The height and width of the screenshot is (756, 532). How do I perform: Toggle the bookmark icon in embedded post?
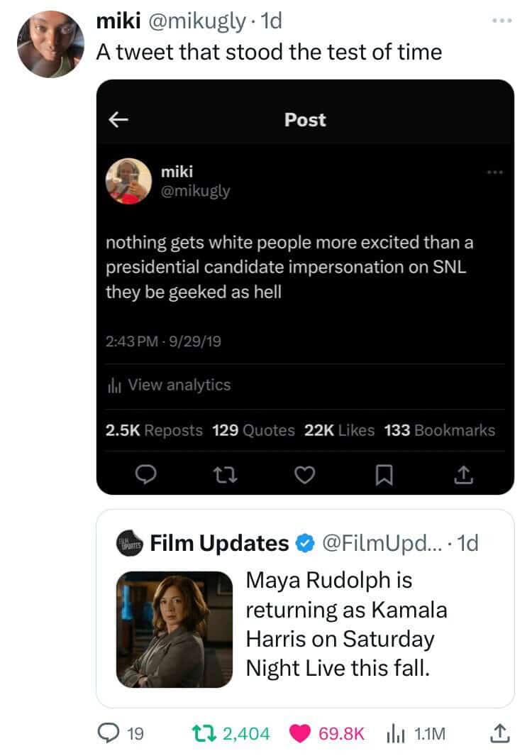tap(384, 475)
